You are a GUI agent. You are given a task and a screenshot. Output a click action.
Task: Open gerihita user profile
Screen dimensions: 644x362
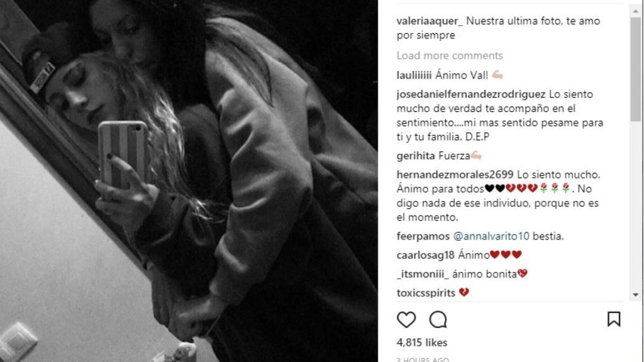[416, 156]
